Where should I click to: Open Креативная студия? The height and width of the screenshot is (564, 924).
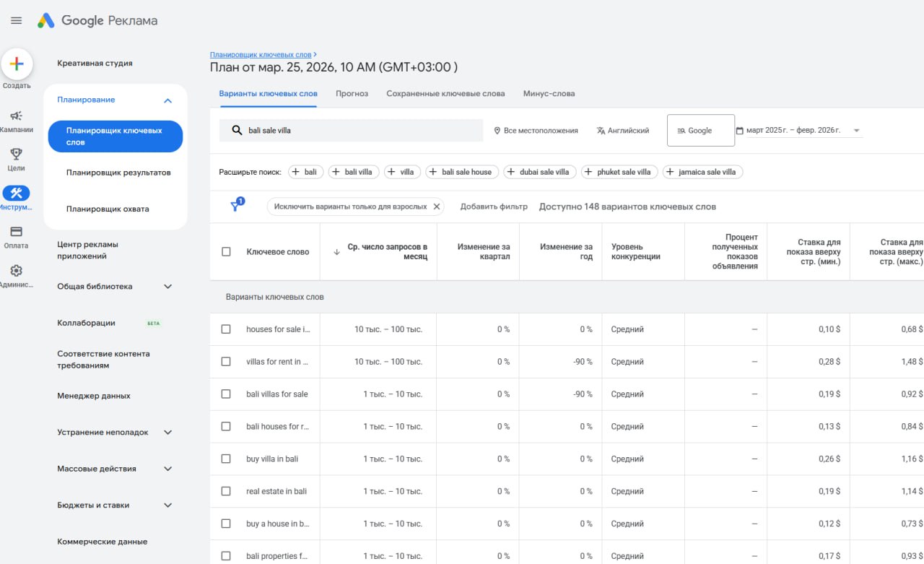(95, 64)
